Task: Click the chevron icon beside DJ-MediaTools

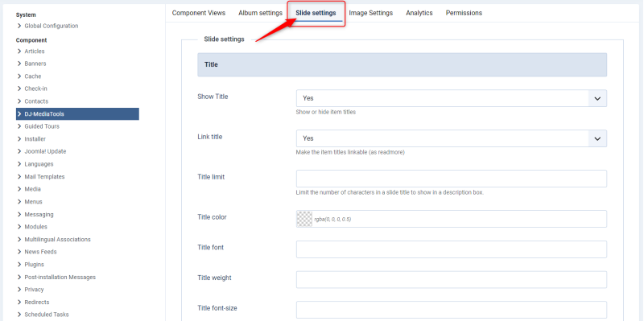Action: [x=19, y=114]
